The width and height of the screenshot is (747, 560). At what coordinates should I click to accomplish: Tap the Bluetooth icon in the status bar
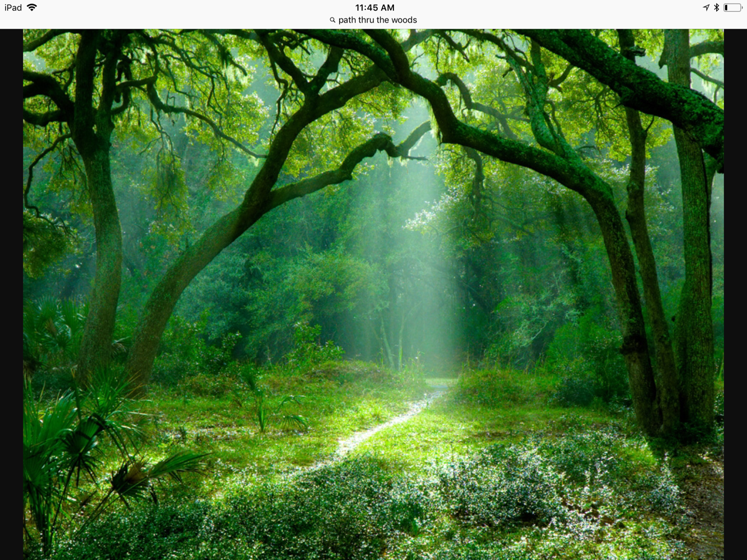coord(716,8)
